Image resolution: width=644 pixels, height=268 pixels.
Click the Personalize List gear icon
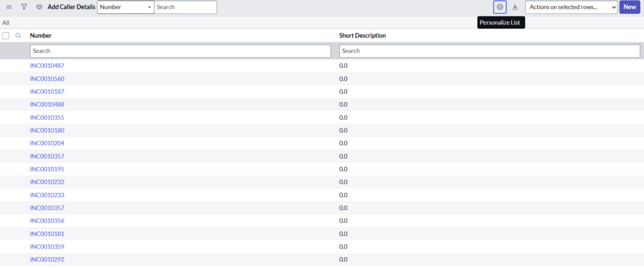pos(500,7)
